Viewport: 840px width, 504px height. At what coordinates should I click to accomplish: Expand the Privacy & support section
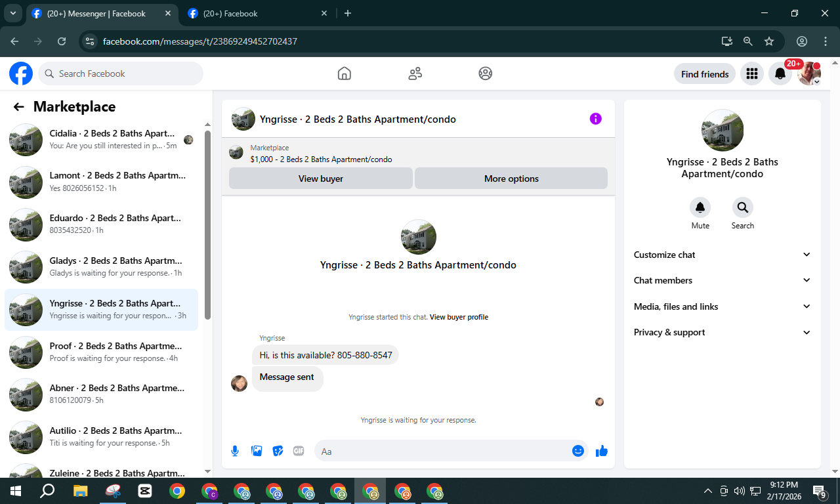pyautogui.click(x=722, y=332)
